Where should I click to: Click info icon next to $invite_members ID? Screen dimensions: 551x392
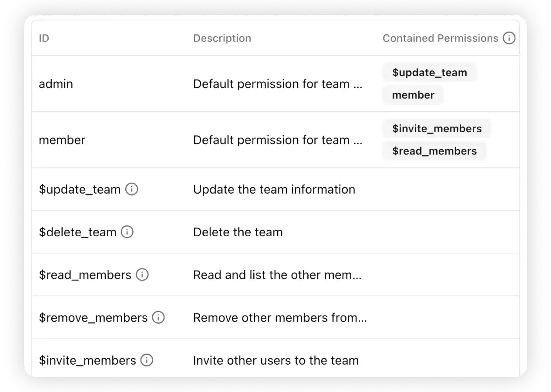pyautogui.click(x=147, y=360)
